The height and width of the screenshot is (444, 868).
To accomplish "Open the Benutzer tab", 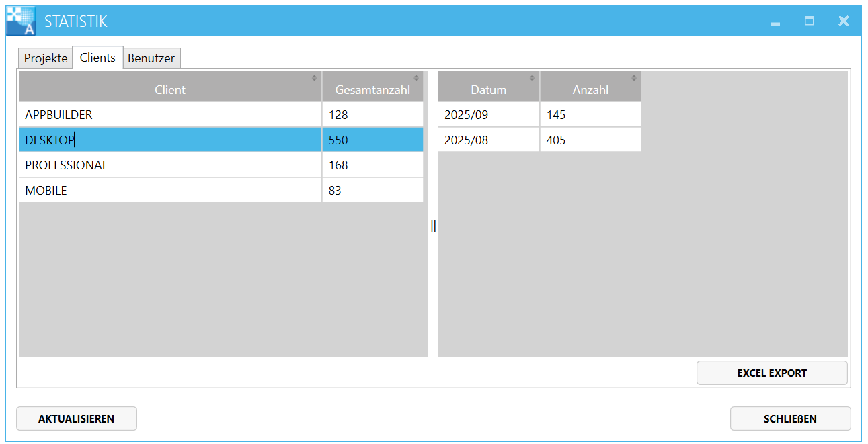I will [x=151, y=58].
